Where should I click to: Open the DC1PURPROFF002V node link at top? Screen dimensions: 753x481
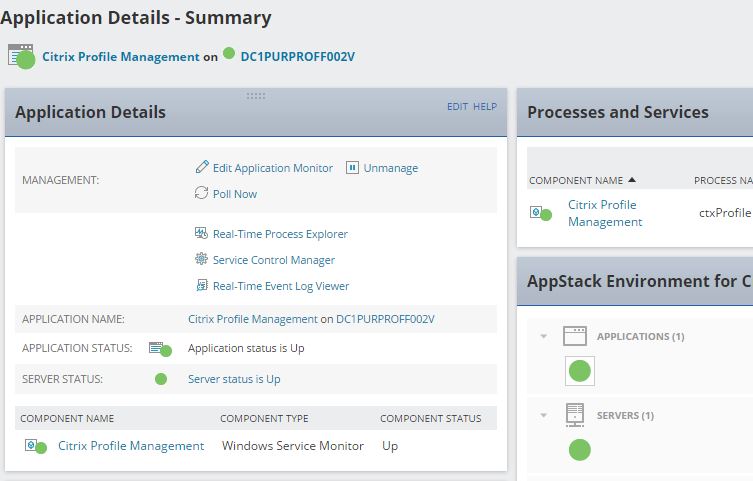pos(297,56)
